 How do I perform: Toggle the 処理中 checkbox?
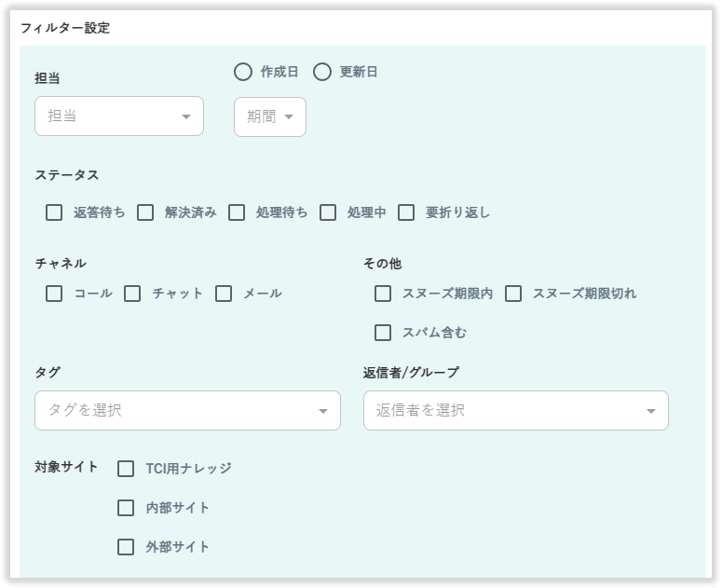pos(328,212)
